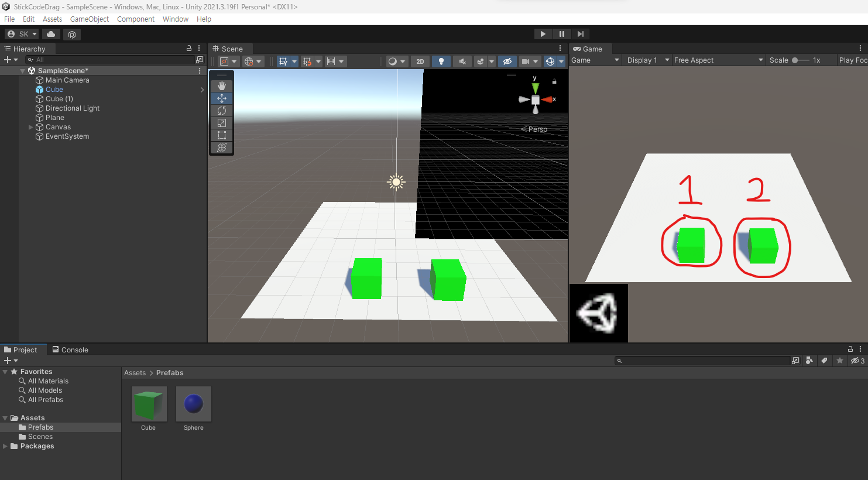Screen dimensions: 868x480
Task: Select the Transform tool in Scene
Action: click(222, 148)
